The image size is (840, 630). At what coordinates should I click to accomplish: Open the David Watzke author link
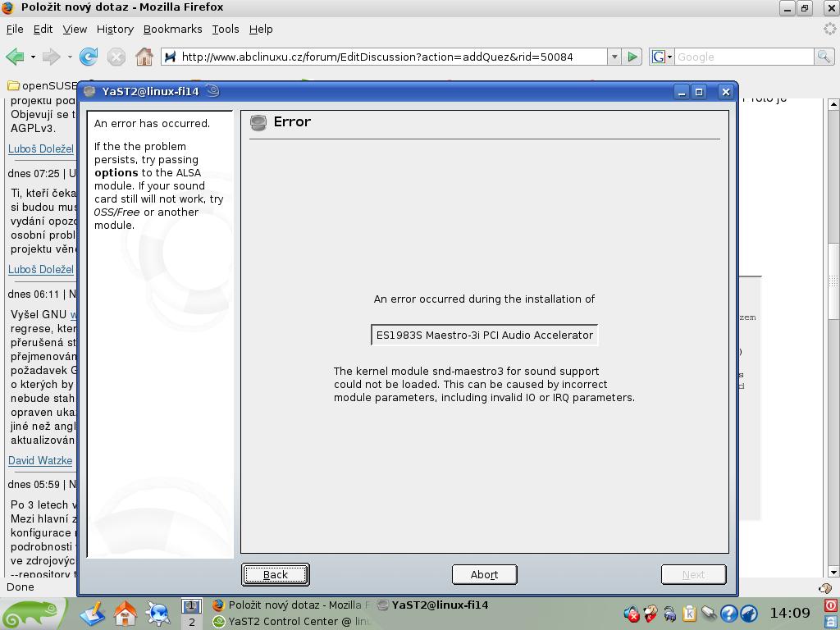coord(40,461)
